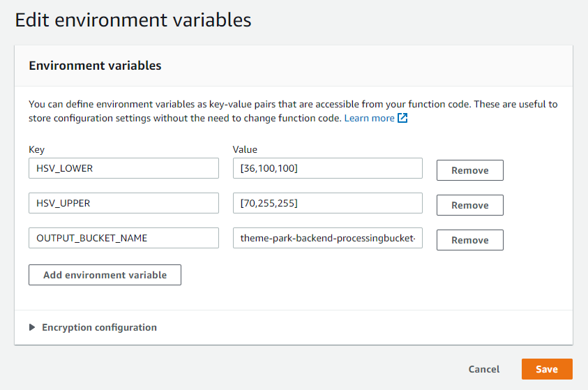Screen dimensions: 588x390
Task: Edit the HSV_UPPER key field
Action: point(123,203)
